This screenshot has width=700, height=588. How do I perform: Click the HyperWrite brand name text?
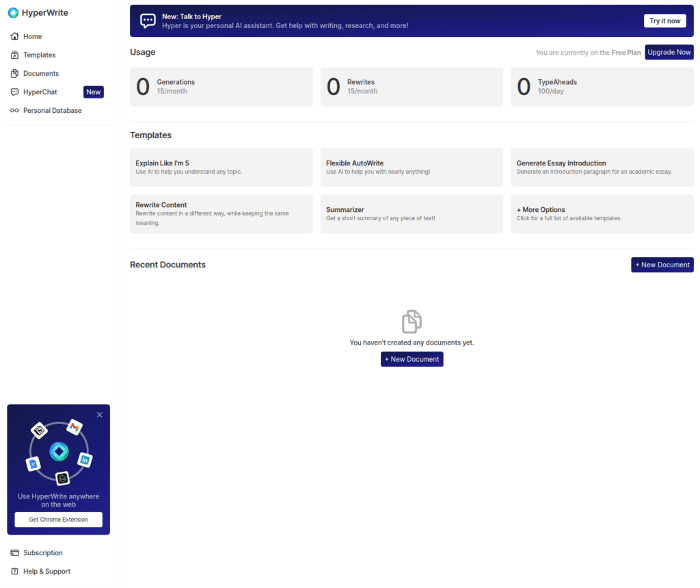tap(45, 13)
